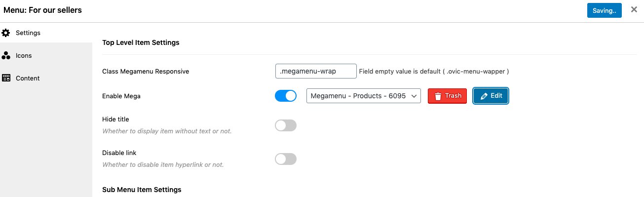The image size is (644, 197).
Task: Turn off the Enable Mega switch
Action: coord(286,96)
